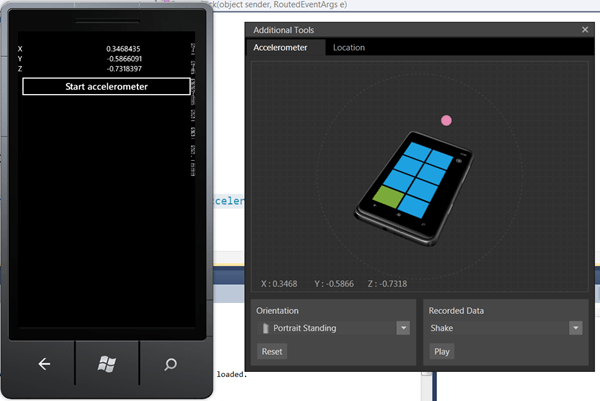Click the Z : -0.7318 readout
Screen dimensions: 600x401
point(387,284)
